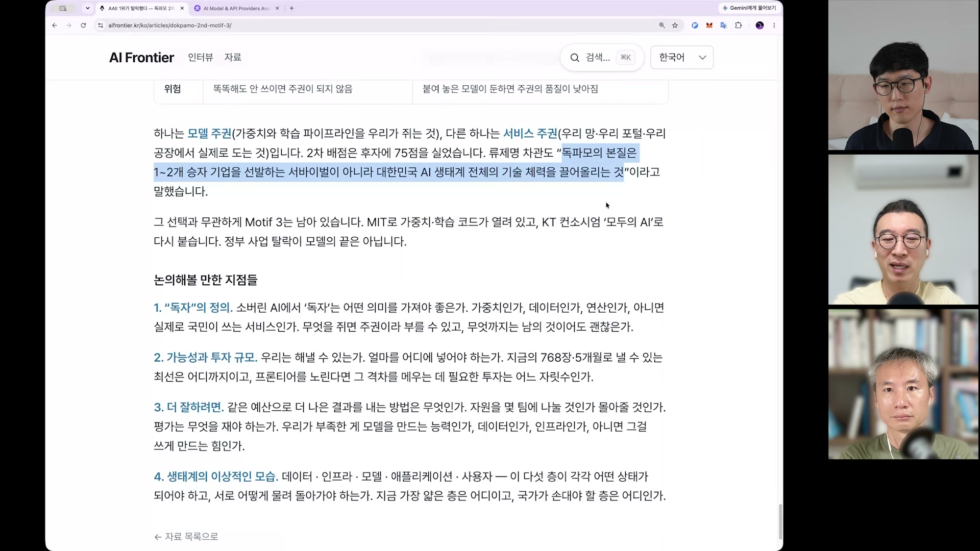Click the AI Frontier site logo
This screenshot has width=980, height=551.
click(141, 58)
